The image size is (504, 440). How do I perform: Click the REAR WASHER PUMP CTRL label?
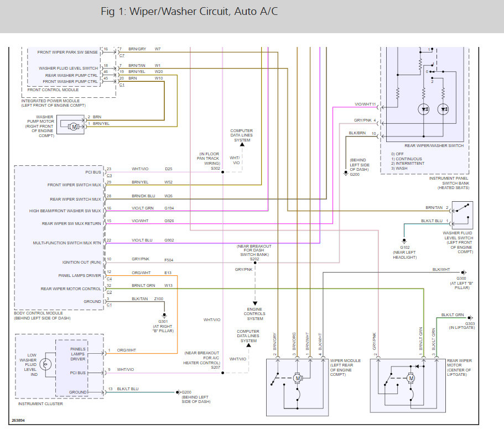coord(71,76)
